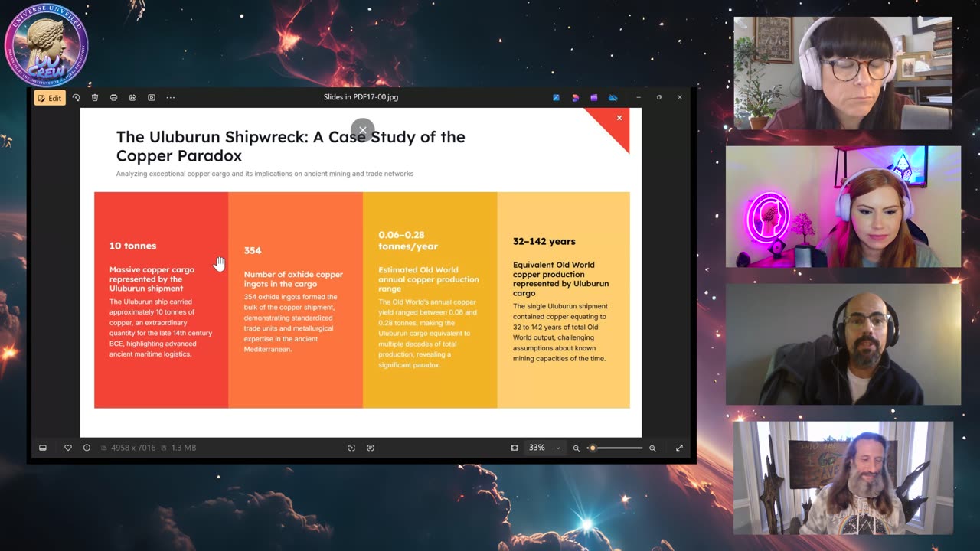Zoom in with the plus magnifier
The width and height of the screenshot is (980, 551).
(x=652, y=448)
